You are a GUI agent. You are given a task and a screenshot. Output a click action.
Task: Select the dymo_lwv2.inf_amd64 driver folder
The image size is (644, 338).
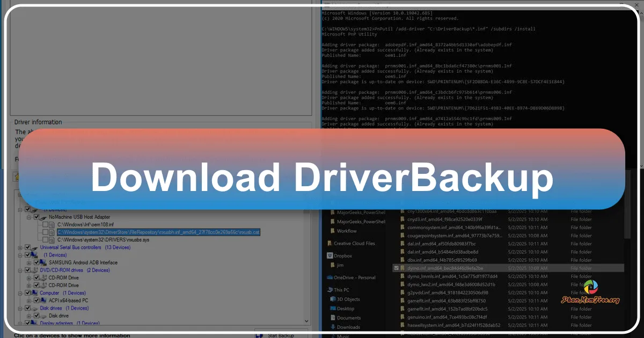click(452, 284)
